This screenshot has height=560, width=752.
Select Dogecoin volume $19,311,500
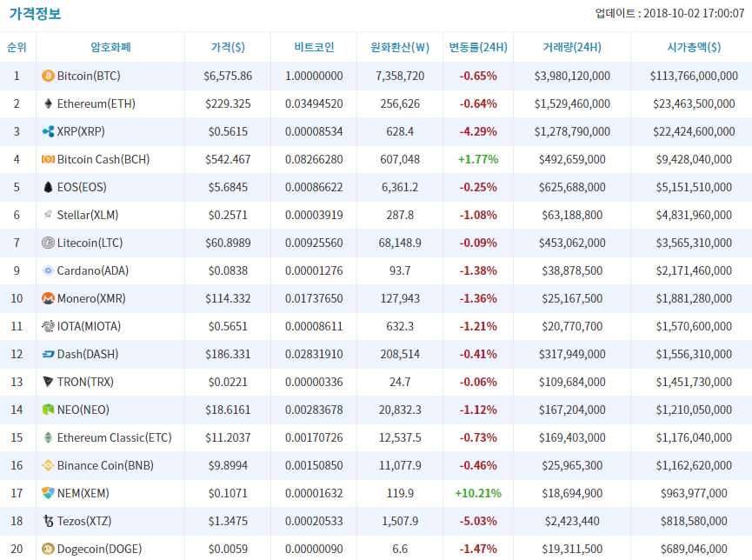tap(572, 549)
